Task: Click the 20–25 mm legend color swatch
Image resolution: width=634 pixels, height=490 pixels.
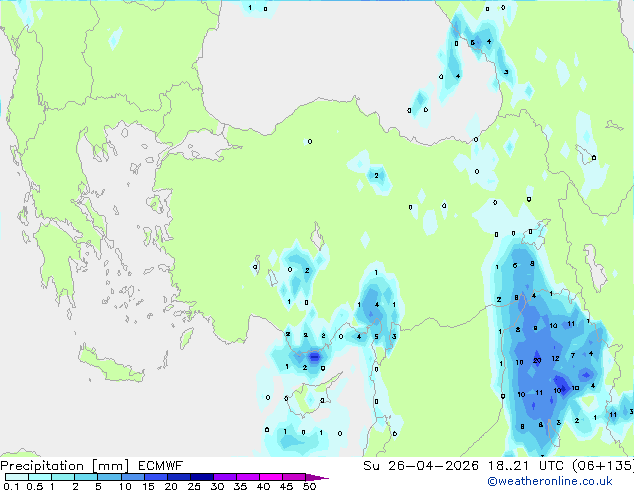Action: point(179,477)
